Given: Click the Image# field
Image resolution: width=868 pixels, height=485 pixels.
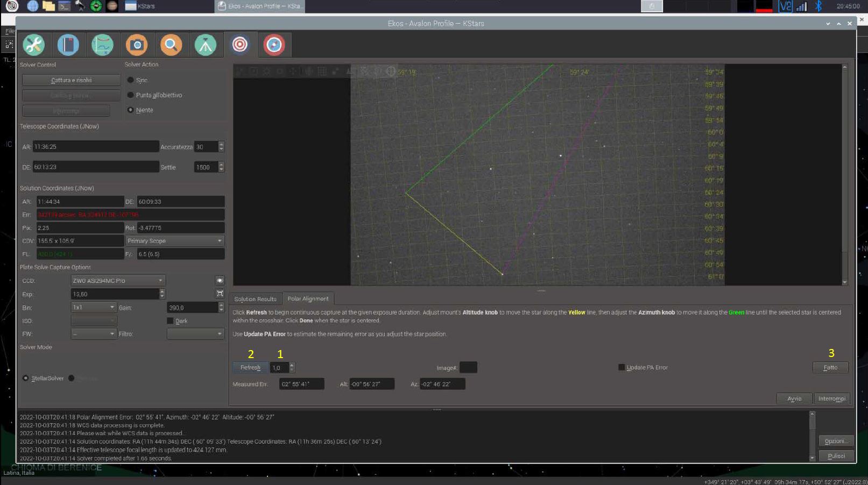Looking at the screenshot, I should pyautogui.click(x=468, y=368).
